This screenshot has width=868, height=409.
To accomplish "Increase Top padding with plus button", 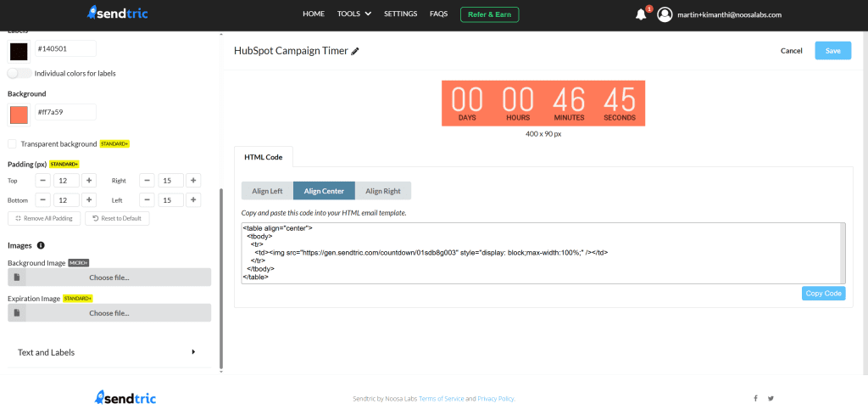I will [88, 181].
